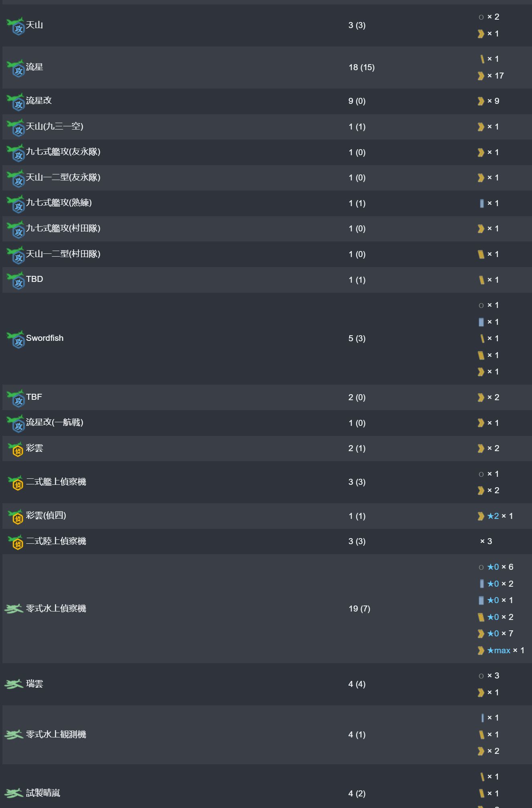Click the ★max entry for 零式水上偵察機
532x808 pixels.
coord(499,650)
